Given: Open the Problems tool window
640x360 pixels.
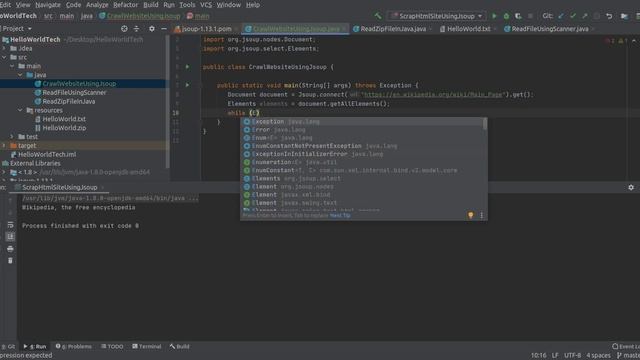Looking at the screenshot, I should [73, 347].
